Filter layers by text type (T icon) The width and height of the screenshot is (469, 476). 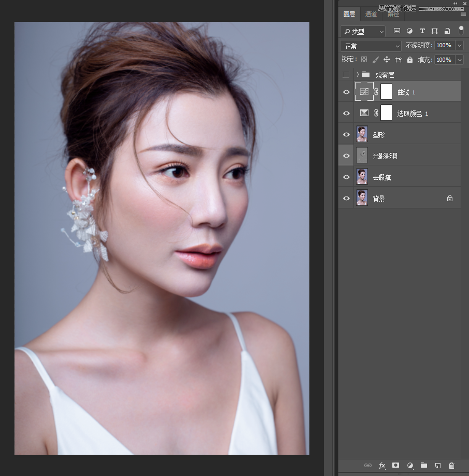pyautogui.click(x=422, y=31)
